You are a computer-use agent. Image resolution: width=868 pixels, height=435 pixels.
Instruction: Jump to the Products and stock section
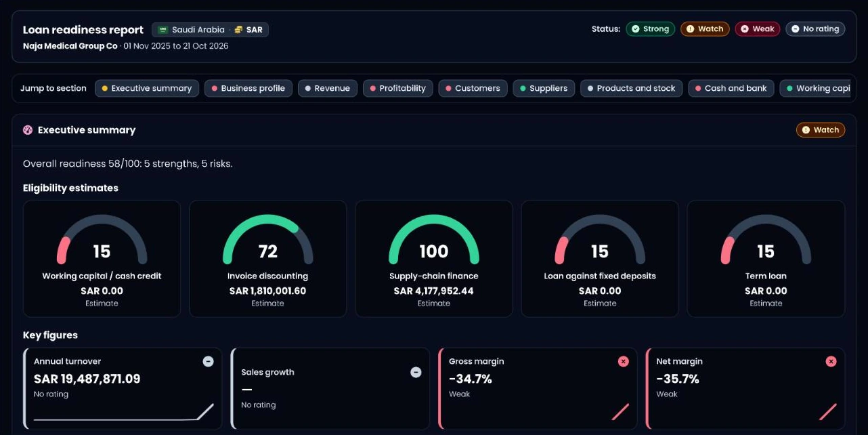631,89
